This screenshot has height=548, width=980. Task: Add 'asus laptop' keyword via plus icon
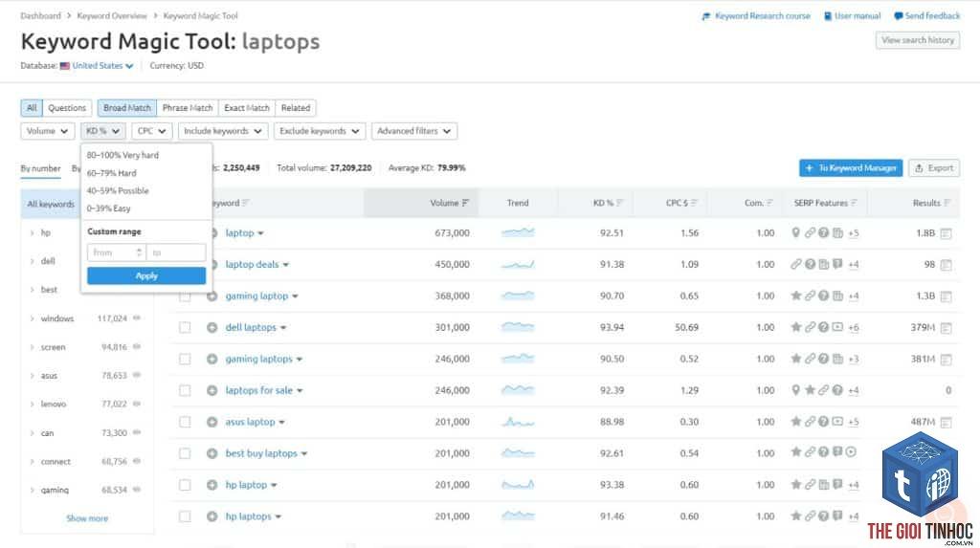coord(212,422)
